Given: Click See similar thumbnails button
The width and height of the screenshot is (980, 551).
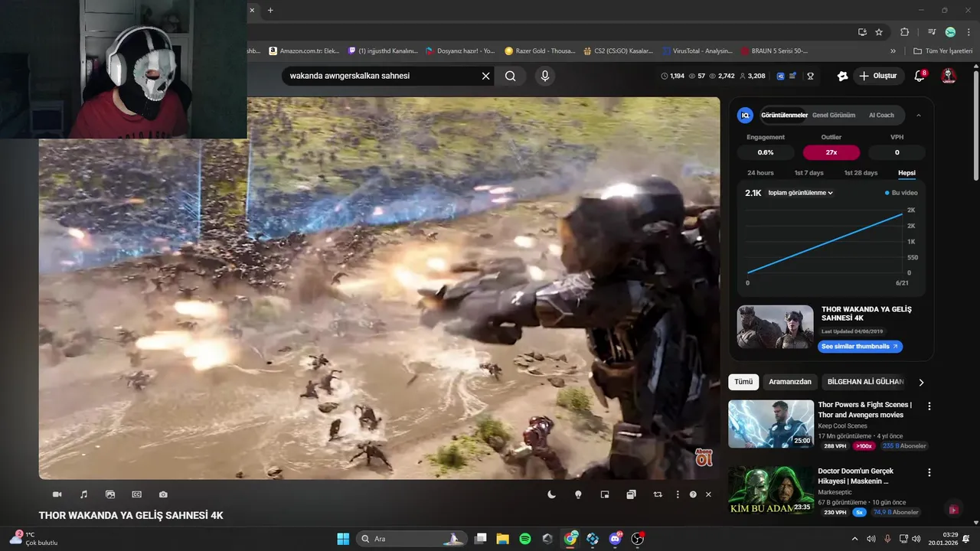Looking at the screenshot, I should pyautogui.click(x=861, y=347).
